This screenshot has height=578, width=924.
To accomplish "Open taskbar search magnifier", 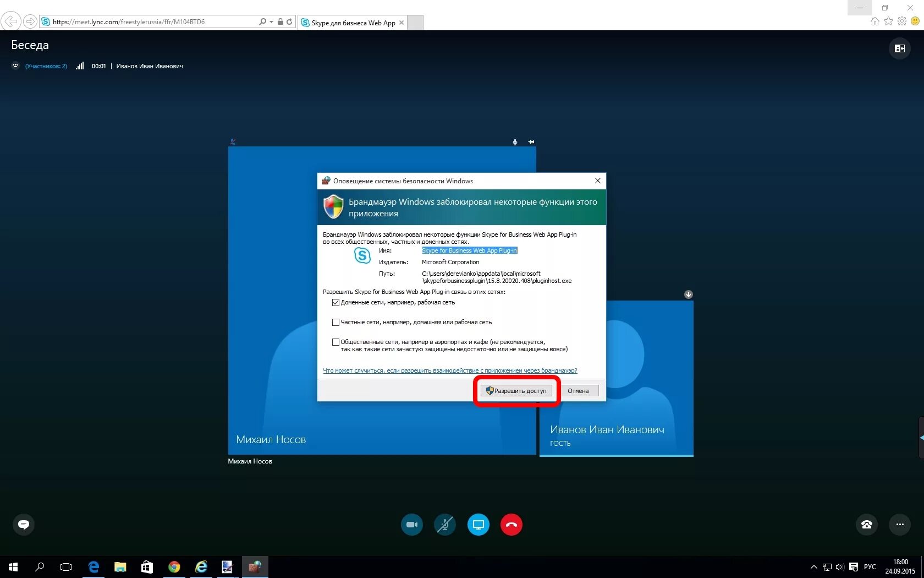I will point(40,567).
